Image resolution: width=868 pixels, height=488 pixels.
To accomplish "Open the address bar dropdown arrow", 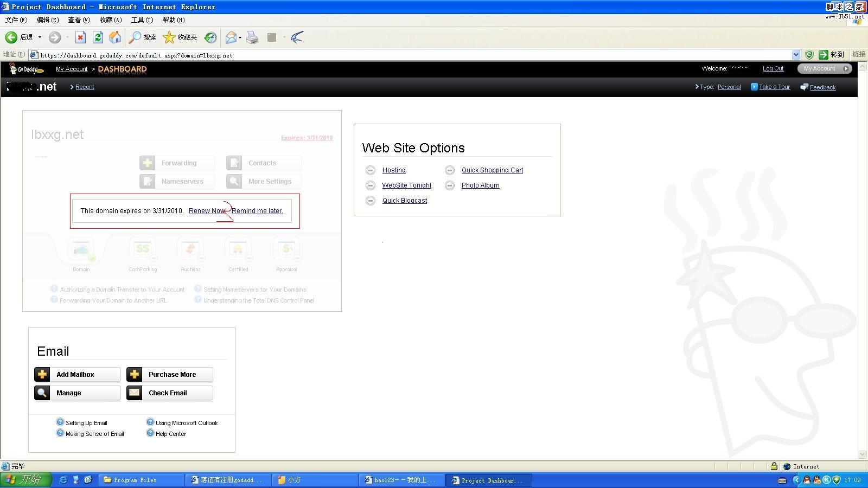I will coord(796,55).
